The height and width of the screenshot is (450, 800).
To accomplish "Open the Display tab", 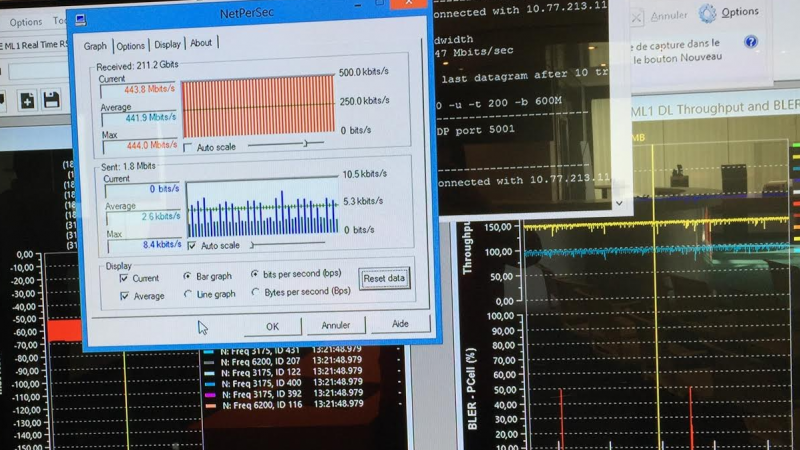I will coord(168,44).
